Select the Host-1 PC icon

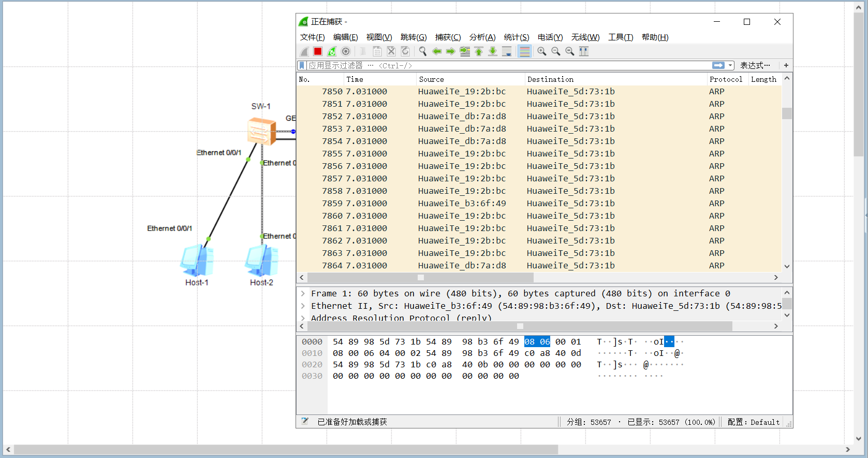point(197,261)
